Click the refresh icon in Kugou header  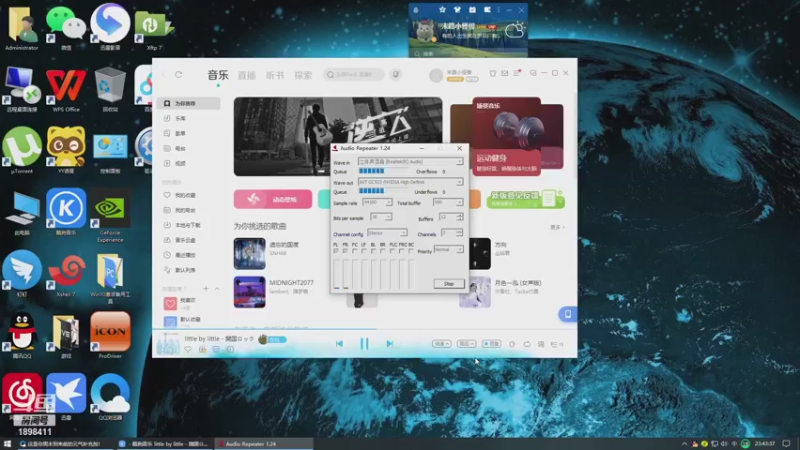(x=179, y=74)
